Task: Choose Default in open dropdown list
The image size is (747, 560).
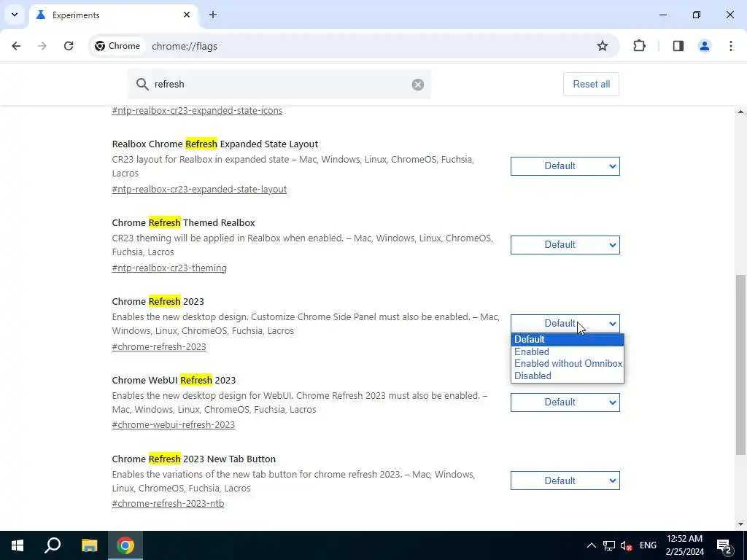Action: [567, 340]
